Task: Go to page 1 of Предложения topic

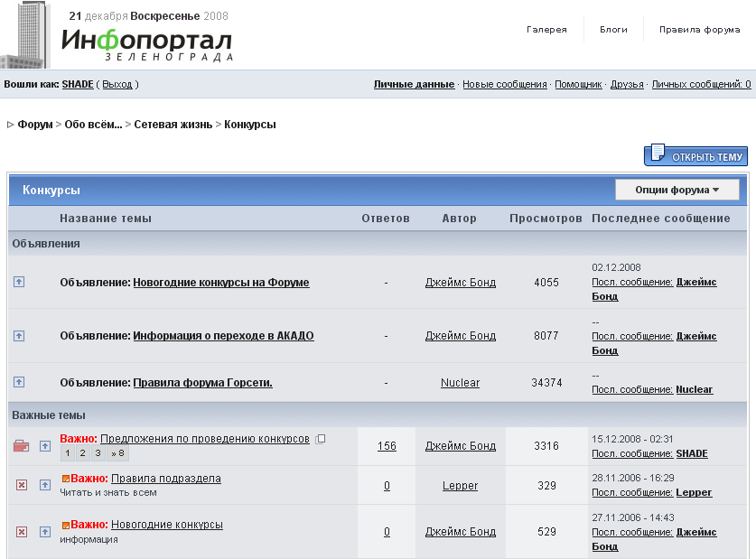Action: [68, 453]
